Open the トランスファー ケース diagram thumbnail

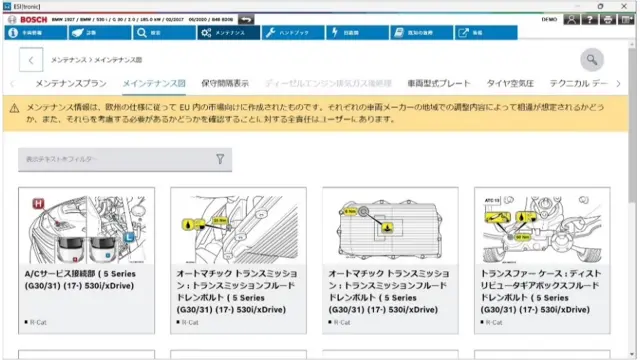click(x=542, y=229)
